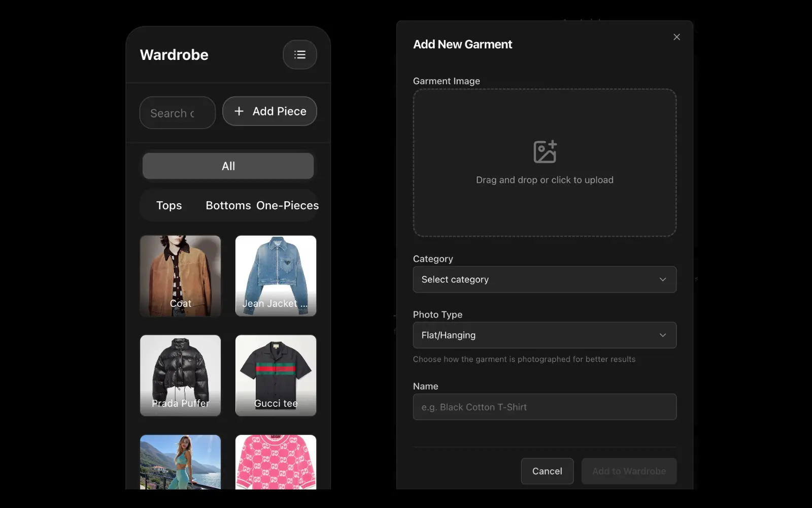The height and width of the screenshot is (508, 812).
Task: Open the Photo Type dropdown showing Flat/Hanging
Action: (x=544, y=335)
